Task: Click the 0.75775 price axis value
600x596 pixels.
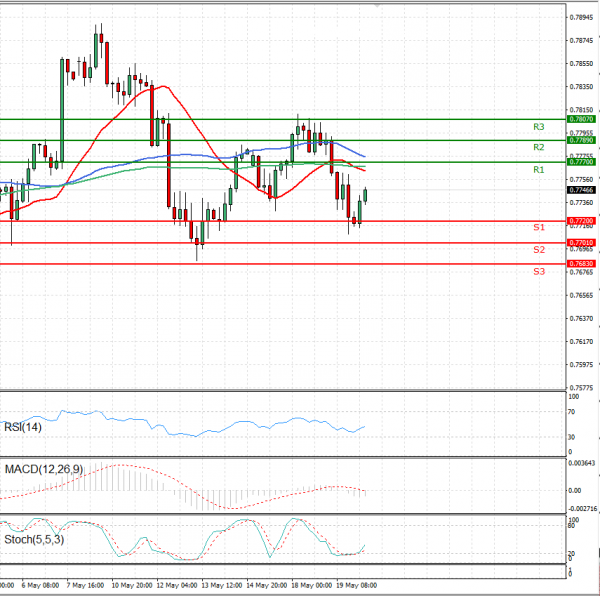Action: pyautogui.click(x=581, y=388)
